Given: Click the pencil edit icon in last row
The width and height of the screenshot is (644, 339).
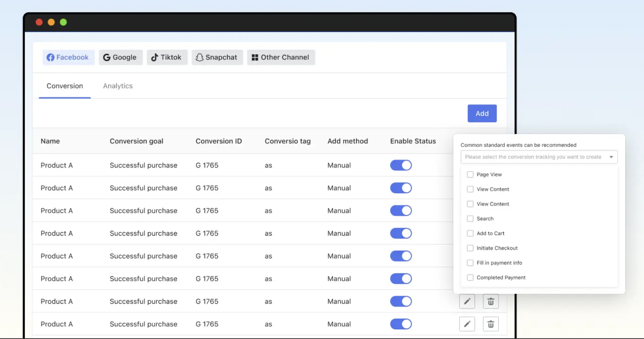Looking at the screenshot, I should pyautogui.click(x=467, y=324).
